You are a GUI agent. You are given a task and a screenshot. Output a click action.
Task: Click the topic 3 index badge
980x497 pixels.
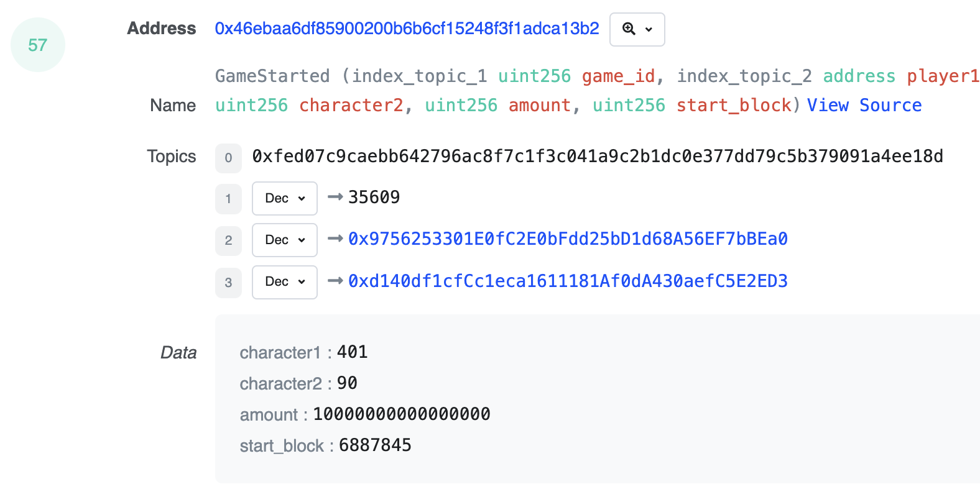pyautogui.click(x=228, y=283)
